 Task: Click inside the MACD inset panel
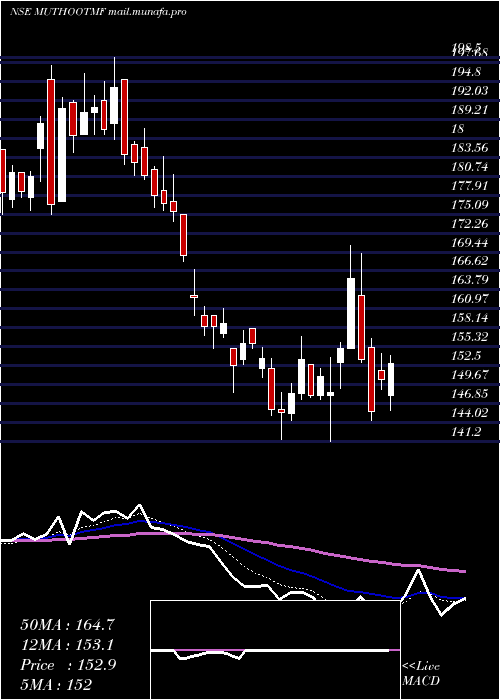click(275, 650)
